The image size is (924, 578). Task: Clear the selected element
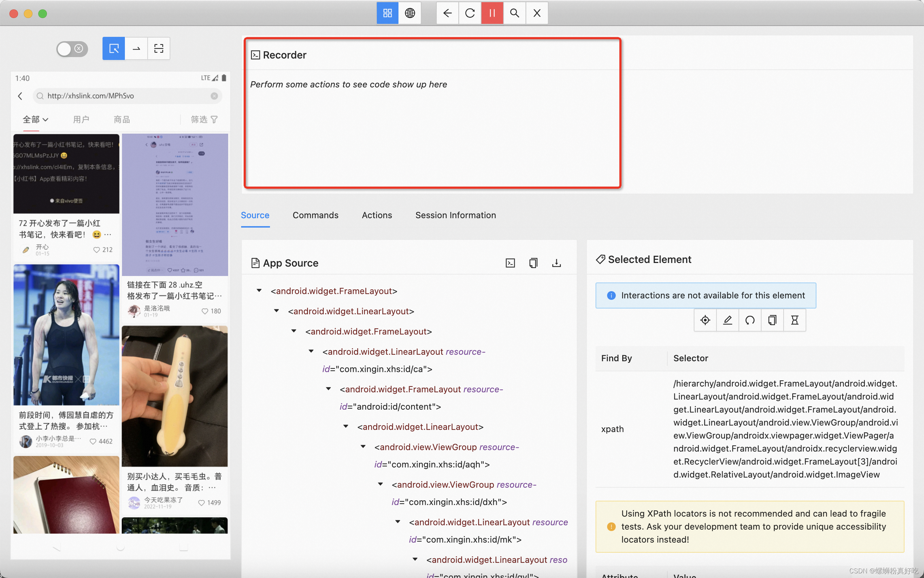(750, 320)
